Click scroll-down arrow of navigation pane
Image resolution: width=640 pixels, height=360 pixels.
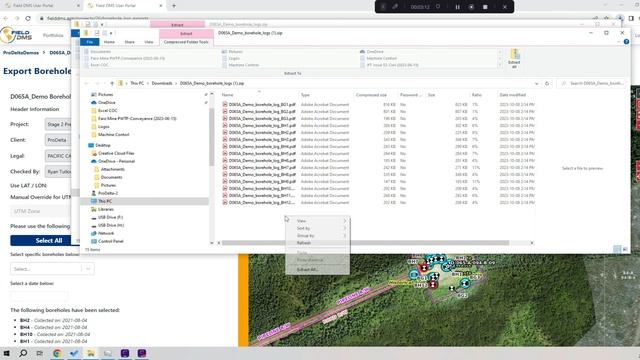point(211,243)
